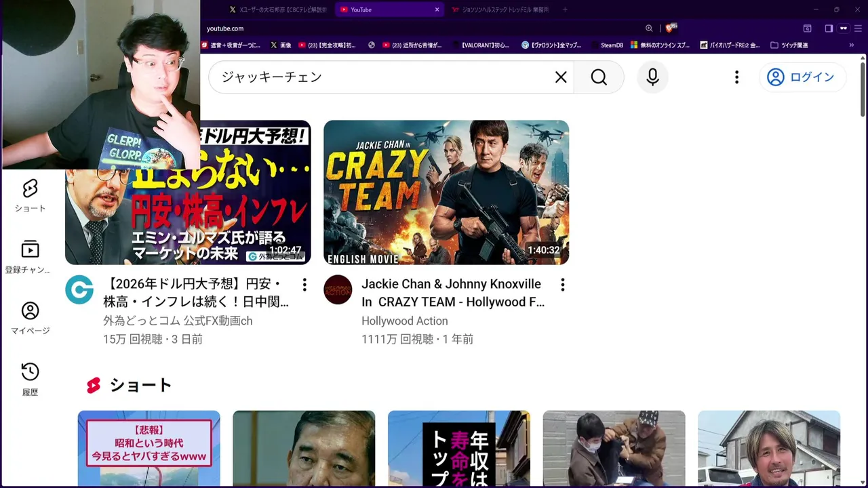
Task: Click 外為どっとコム channel avatar
Action: pyautogui.click(x=79, y=290)
